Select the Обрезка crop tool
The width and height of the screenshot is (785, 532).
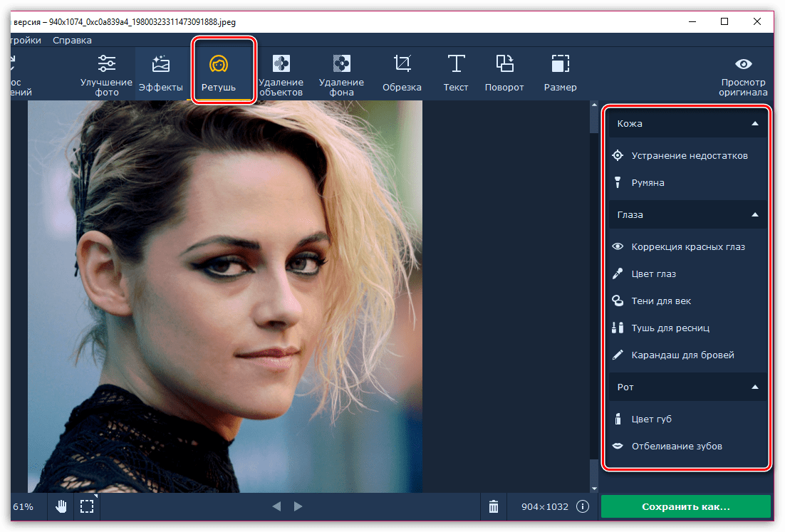(402, 74)
